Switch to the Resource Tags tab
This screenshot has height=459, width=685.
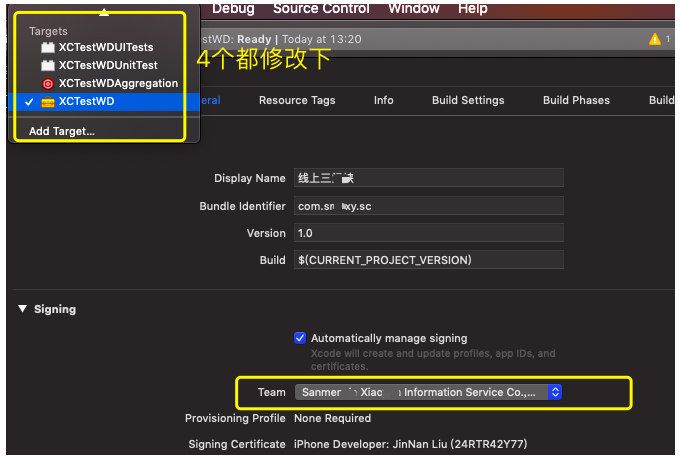coord(297,100)
